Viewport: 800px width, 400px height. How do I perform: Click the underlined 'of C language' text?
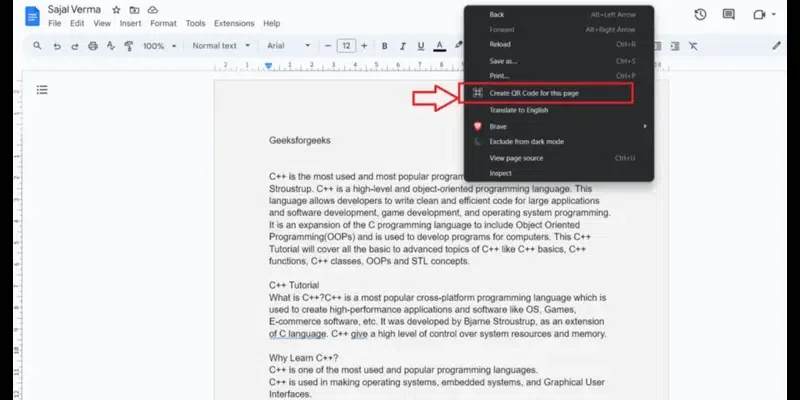click(297, 334)
